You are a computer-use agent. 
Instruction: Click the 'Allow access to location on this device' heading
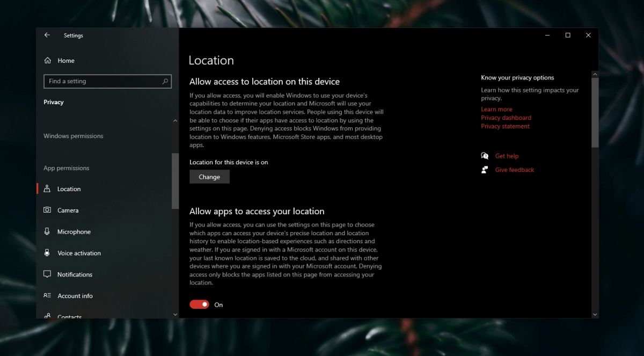265,82
